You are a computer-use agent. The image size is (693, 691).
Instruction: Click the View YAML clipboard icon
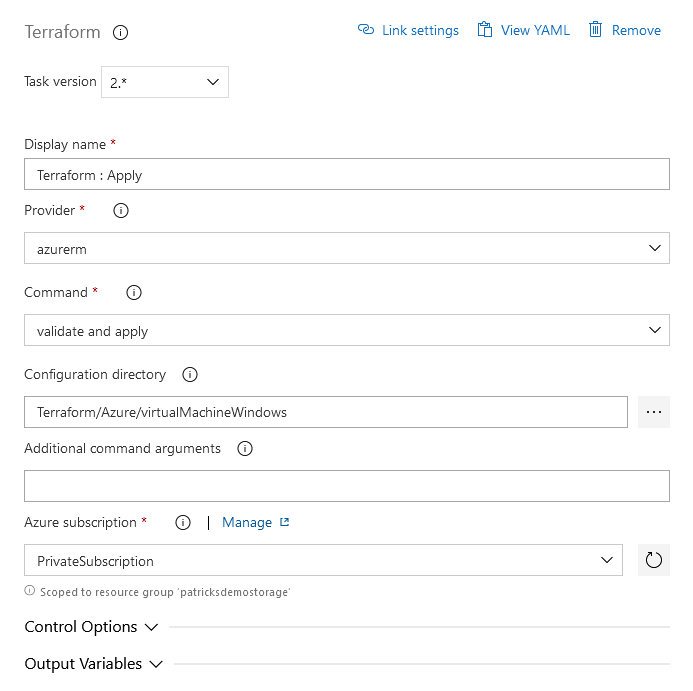point(485,30)
